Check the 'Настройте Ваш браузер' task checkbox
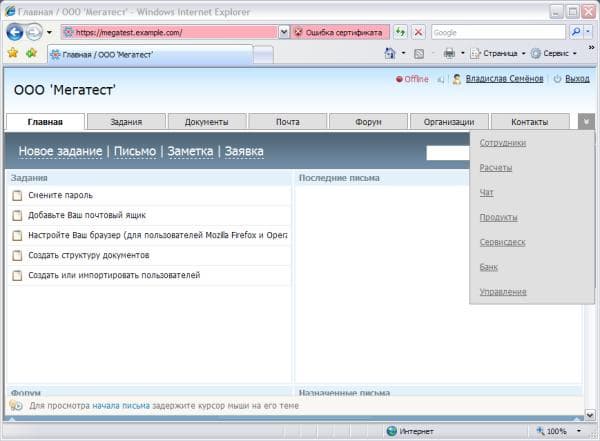 [17, 235]
